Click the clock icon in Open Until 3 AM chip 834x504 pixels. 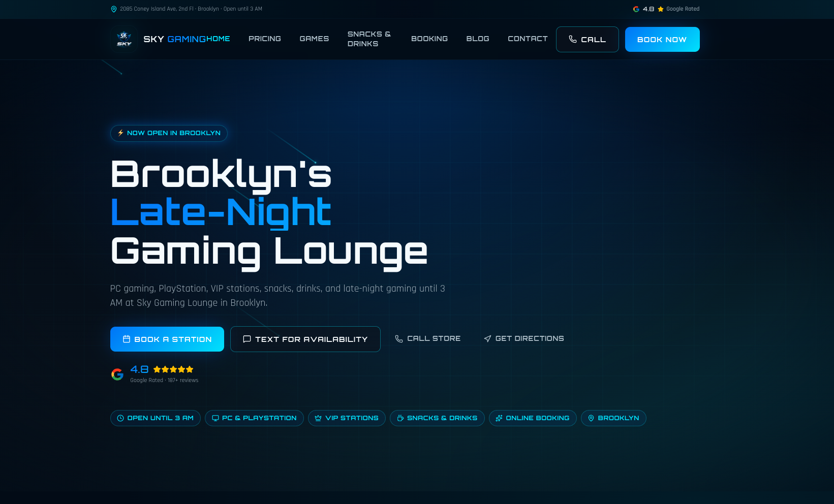click(120, 418)
